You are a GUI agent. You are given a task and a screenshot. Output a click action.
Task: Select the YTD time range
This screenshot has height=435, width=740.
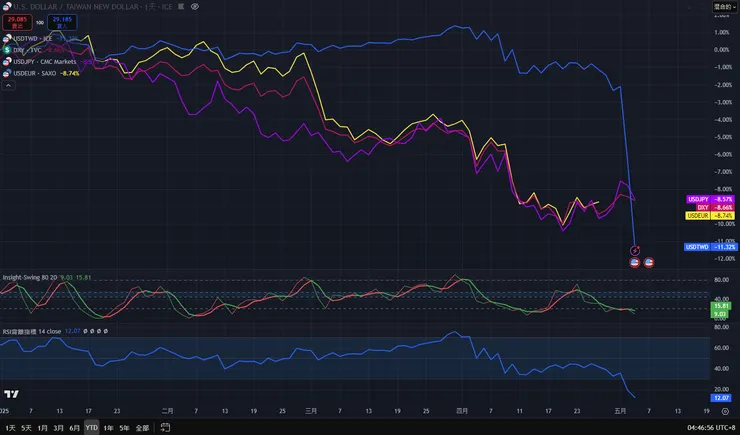[x=92, y=428]
